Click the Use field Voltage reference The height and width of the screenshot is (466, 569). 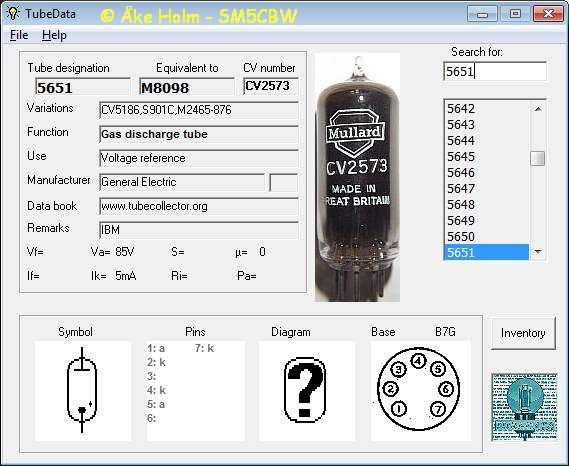(198, 158)
